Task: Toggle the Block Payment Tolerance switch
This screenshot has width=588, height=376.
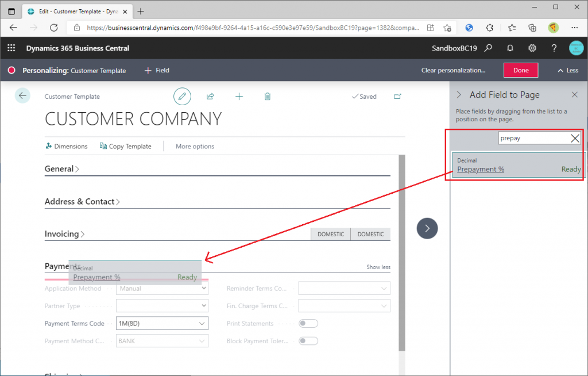Action: pyautogui.click(x=308, y=341)
